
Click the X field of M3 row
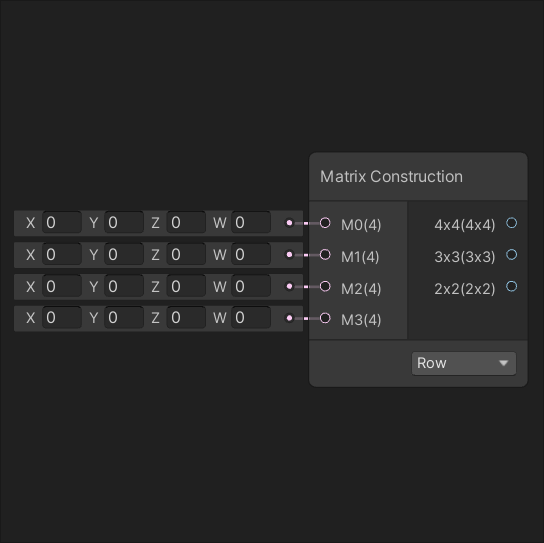pos(62,318)
